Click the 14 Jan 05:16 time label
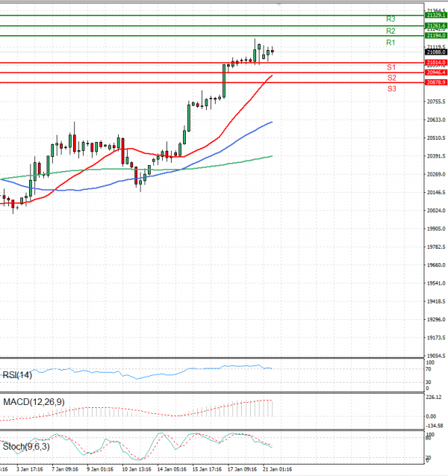The width and height of the screenshot is (448, 476). [x=172, y=469]
